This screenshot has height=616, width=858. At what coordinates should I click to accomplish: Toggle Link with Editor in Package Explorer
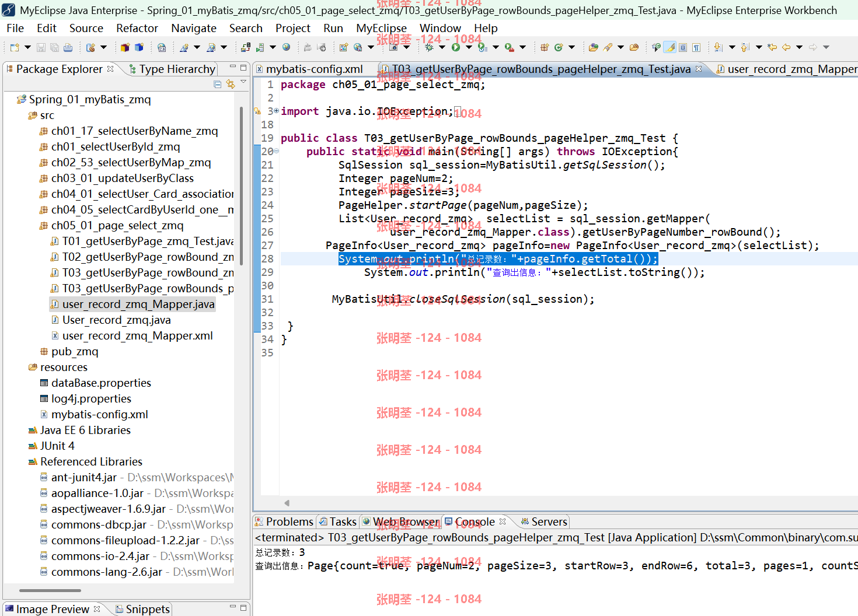coord(231,85)
